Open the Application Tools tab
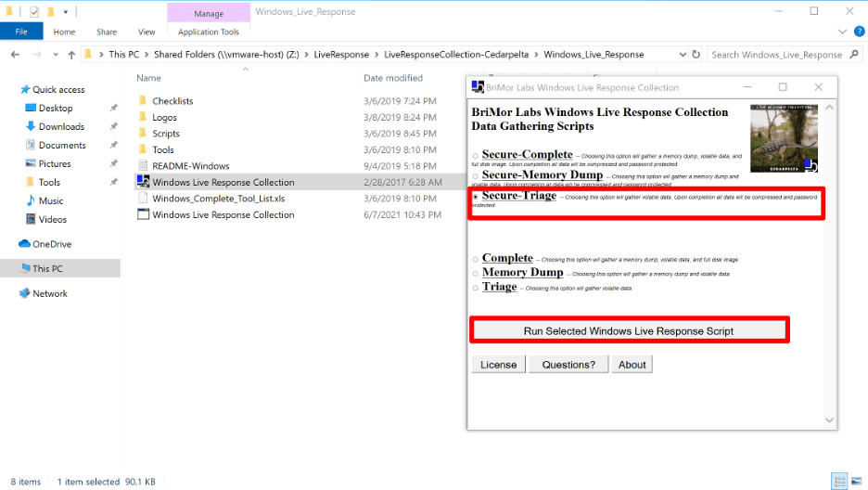The height and width of the screenshot is (490, 868). (208, 32)
